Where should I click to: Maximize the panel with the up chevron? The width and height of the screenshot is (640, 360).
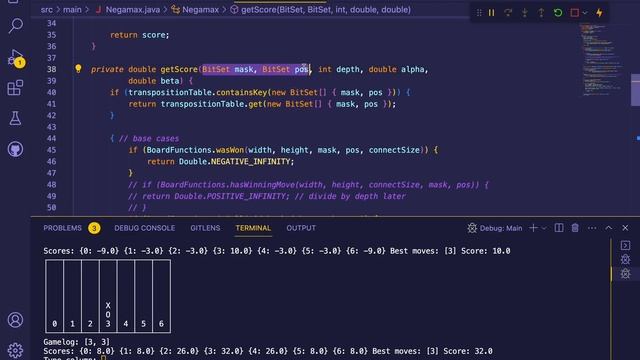[x=609, y=228]
